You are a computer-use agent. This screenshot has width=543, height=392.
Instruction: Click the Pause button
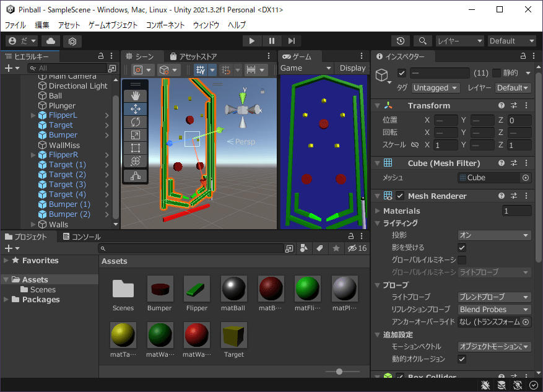[x=271, y=41]
